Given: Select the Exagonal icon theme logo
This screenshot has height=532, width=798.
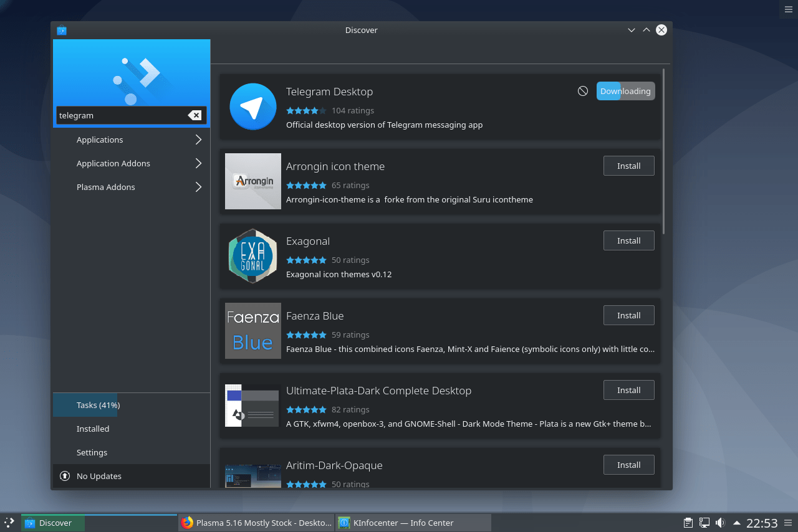Looking at the screenshot, I should [x=252, y=256].
